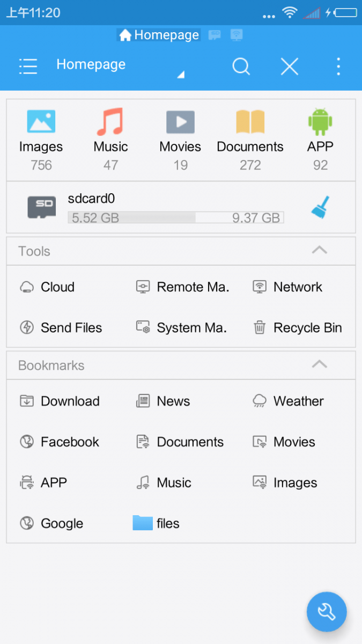Click the Homepage title text in toolbar
This screenshot has height=644, width=362.
91,64
